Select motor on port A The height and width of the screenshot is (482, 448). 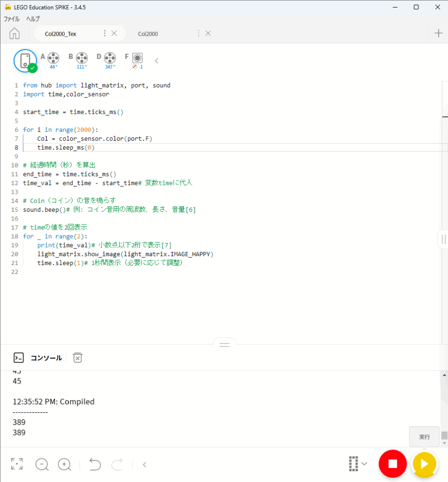click(53, 58)
